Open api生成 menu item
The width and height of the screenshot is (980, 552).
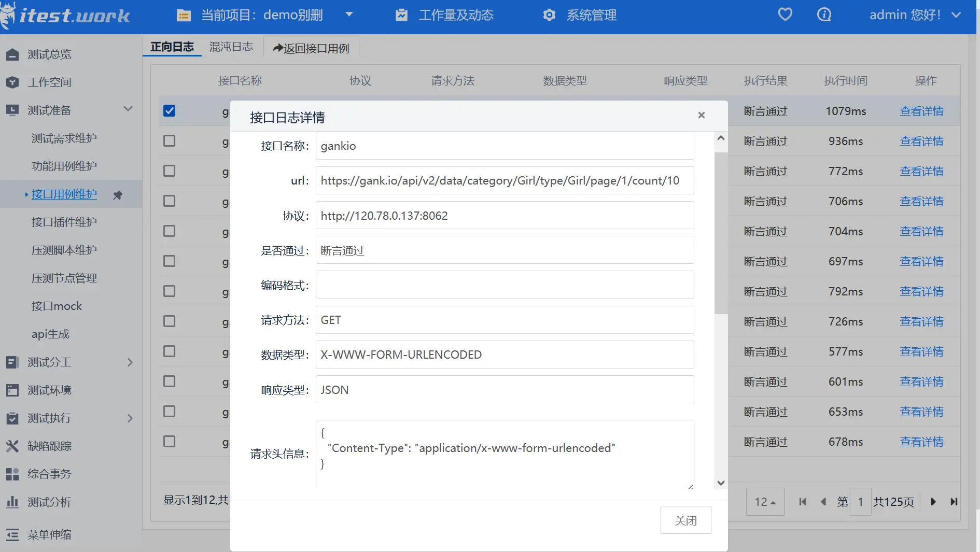pos(50,334)
